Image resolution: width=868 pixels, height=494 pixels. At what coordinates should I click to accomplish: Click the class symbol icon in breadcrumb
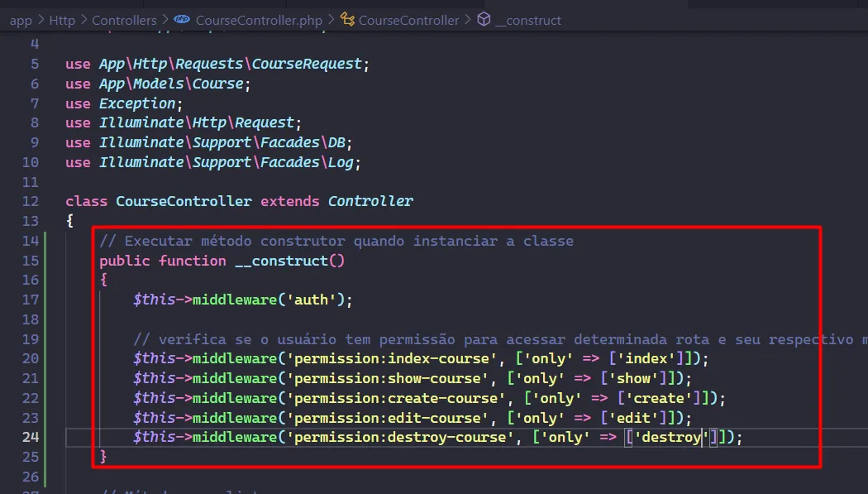pos(347,20)
